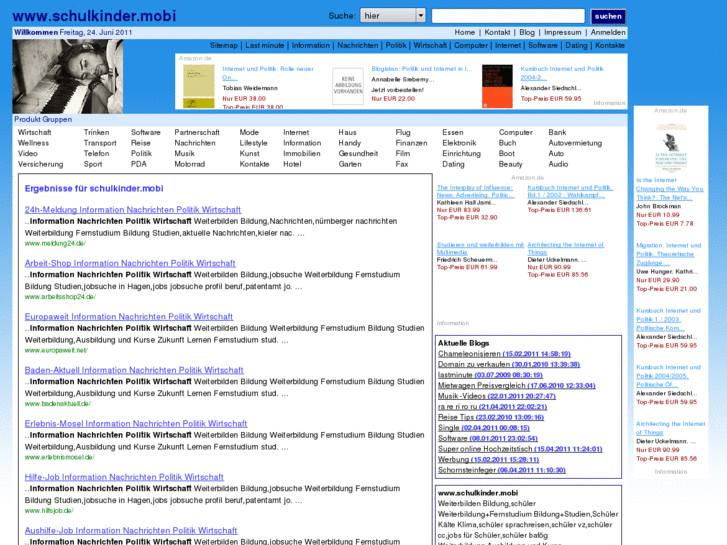Open 'The Interplay of Influence' book link
Image resolution: width=727 pixels, height=545 pixels.
pyautogui.click(x=476, y=191)
